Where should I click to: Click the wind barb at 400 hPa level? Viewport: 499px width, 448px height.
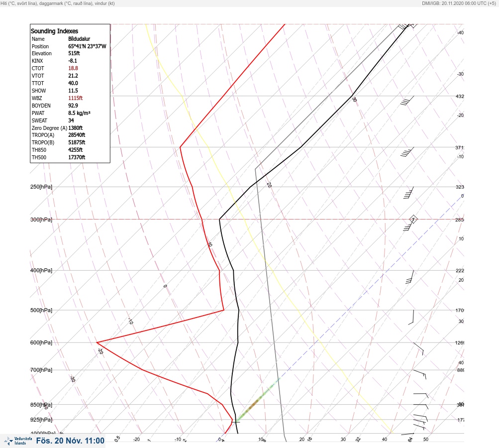(409, 277)
